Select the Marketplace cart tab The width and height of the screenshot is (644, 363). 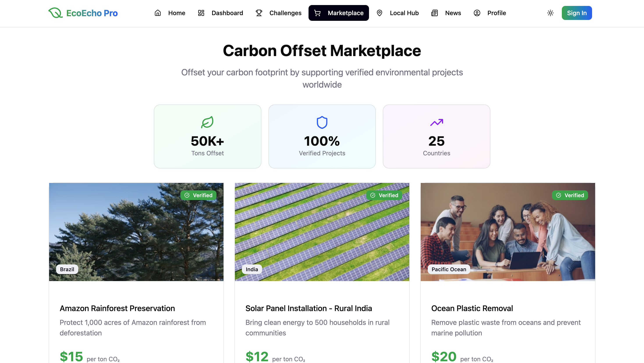tap(339, 13)
